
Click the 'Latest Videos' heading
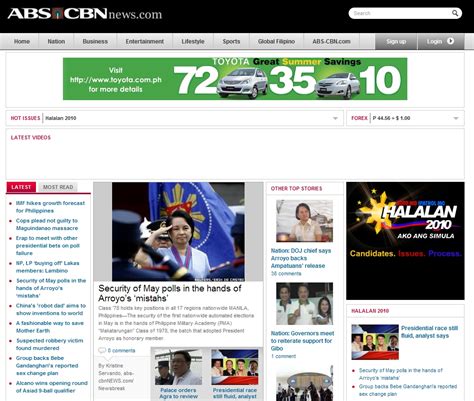pyautogui.click(x=31, y=138)
